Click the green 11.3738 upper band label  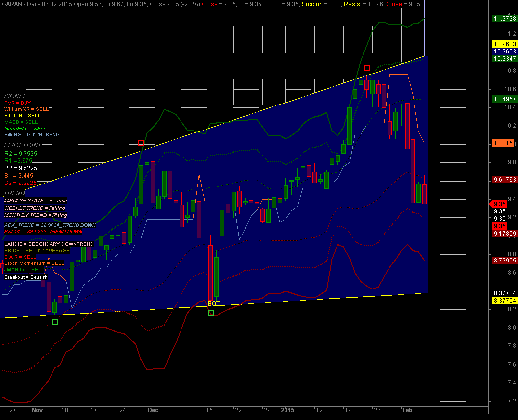tap(504, 18)
